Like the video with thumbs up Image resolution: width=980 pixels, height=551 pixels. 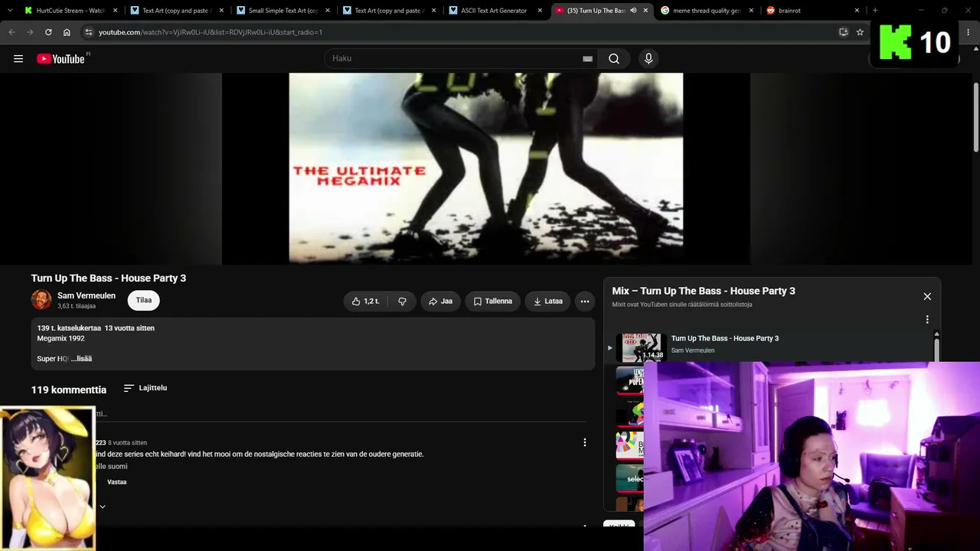coord(365,302)
